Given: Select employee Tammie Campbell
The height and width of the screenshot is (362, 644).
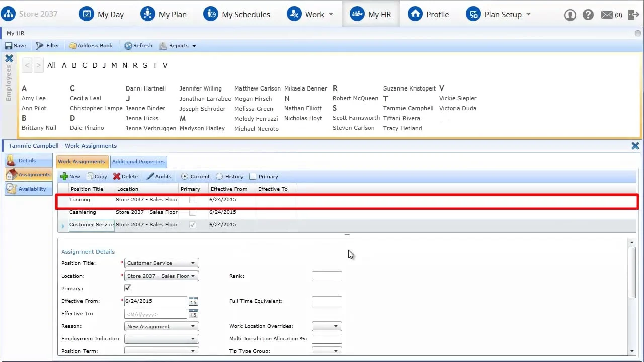Looking at the screenshot, I should 408,108.
